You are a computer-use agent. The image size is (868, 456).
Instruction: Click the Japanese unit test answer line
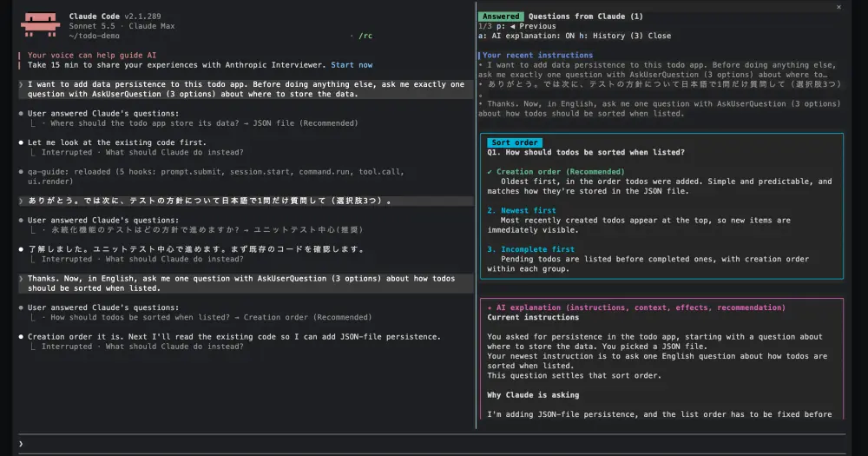(x=202, y=230)
